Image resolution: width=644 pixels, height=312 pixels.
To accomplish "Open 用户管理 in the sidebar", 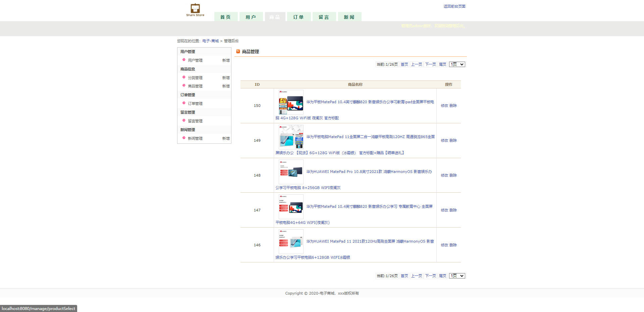I will [195, 60].
